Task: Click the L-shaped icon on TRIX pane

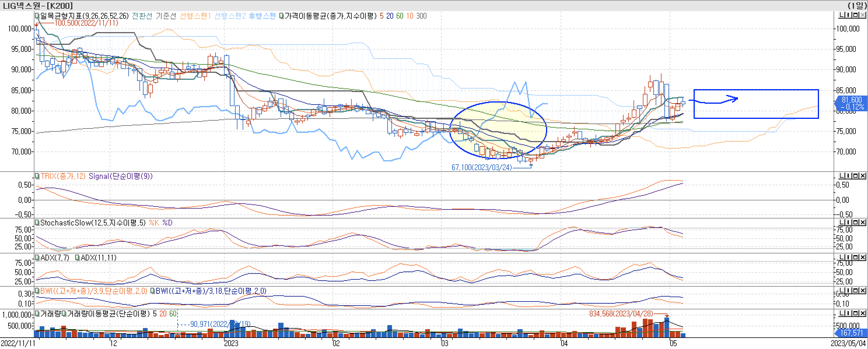Action: click(842, 176)
